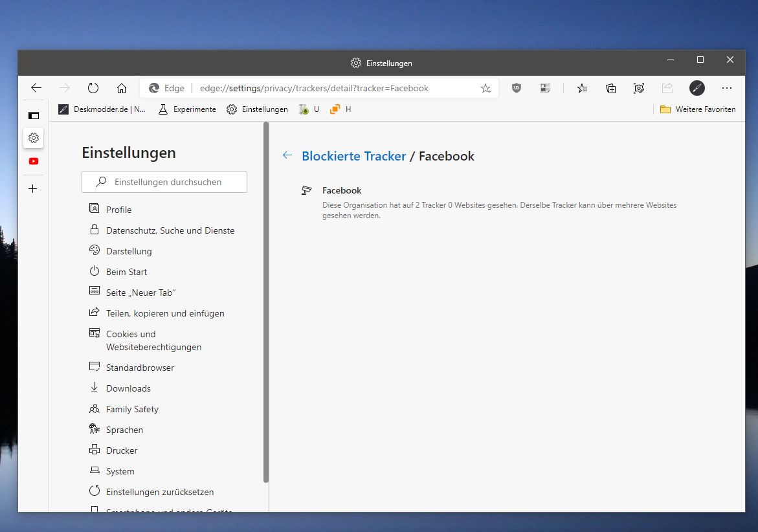Open the Experimente favorites bookmark
Image resolution: width=758 pixels, height=532 pixels.
[x=187, y=109]
